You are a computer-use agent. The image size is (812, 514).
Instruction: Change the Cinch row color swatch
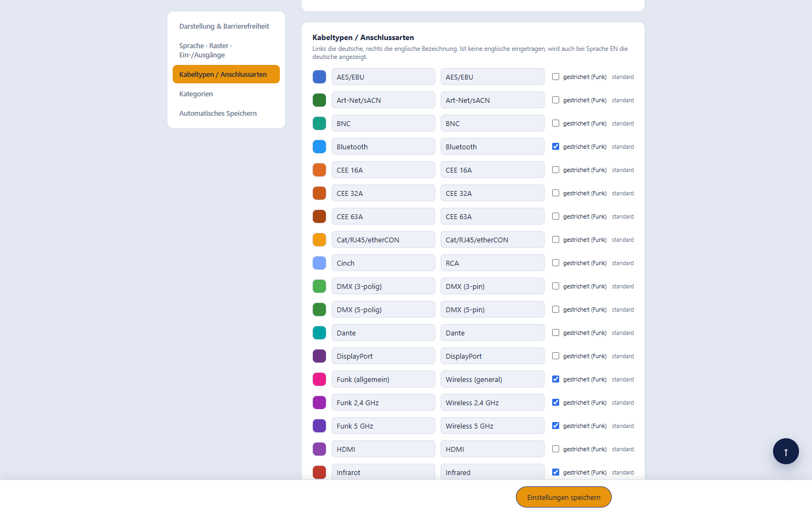319,263
